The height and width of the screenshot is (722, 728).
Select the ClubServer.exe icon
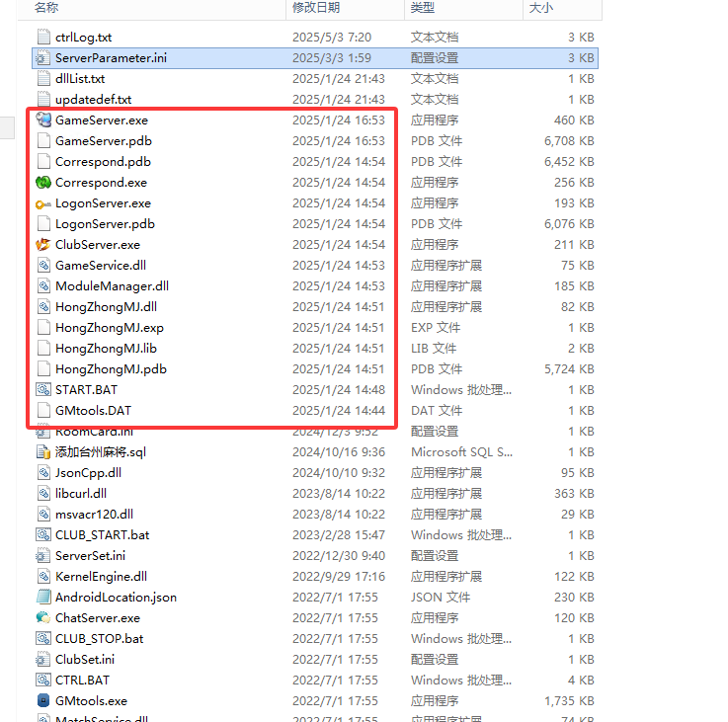tap(42, 244)
